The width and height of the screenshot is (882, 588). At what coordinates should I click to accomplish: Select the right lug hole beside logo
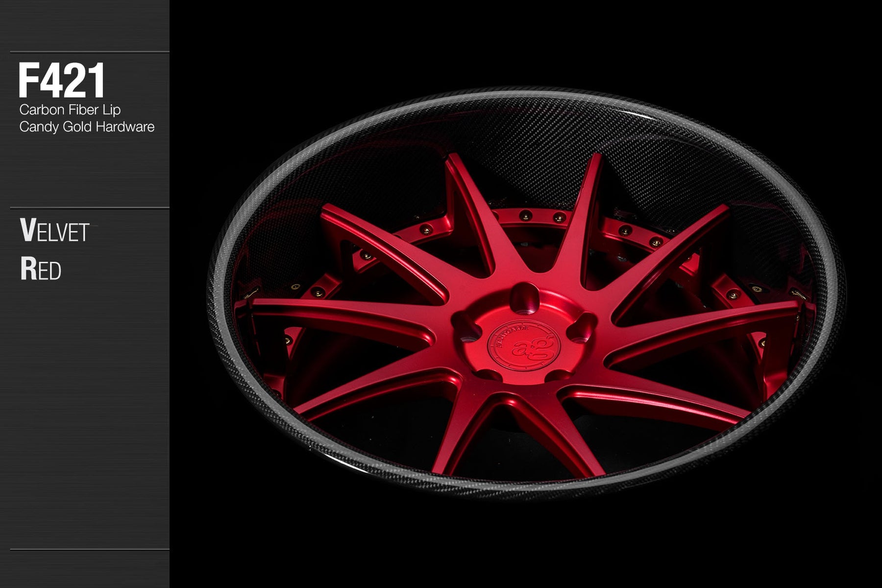pos(581,328)
